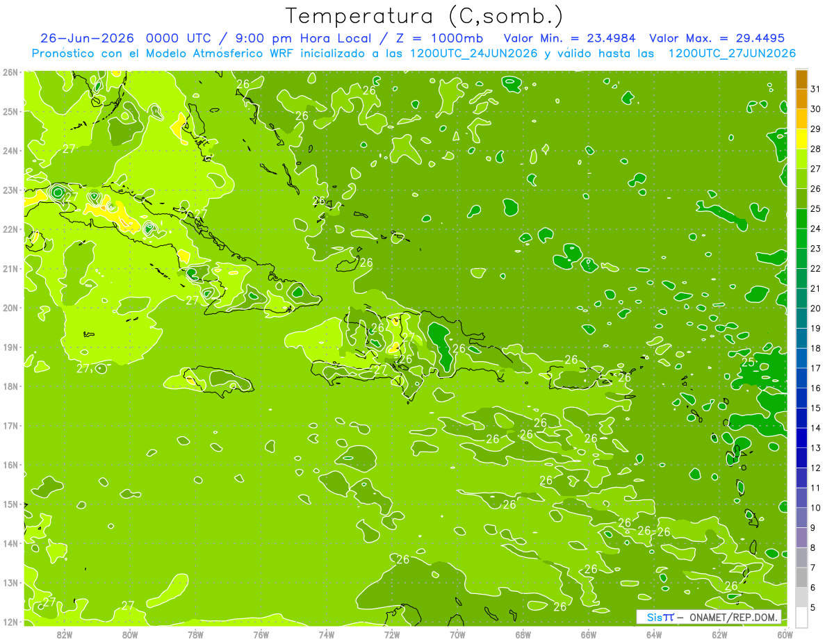
Task: Click the legend value 11 on color bar
Action: coord(815,488)
